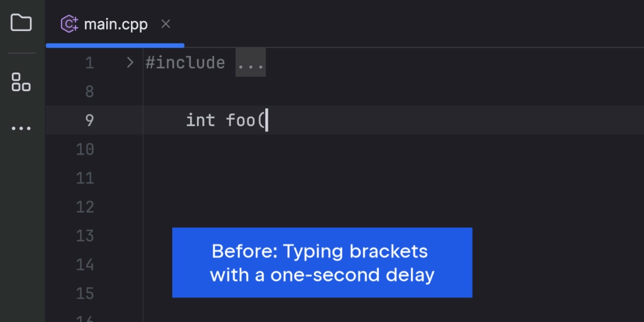
Task: Click line number 14 in gutter
Action: [85, 265]
